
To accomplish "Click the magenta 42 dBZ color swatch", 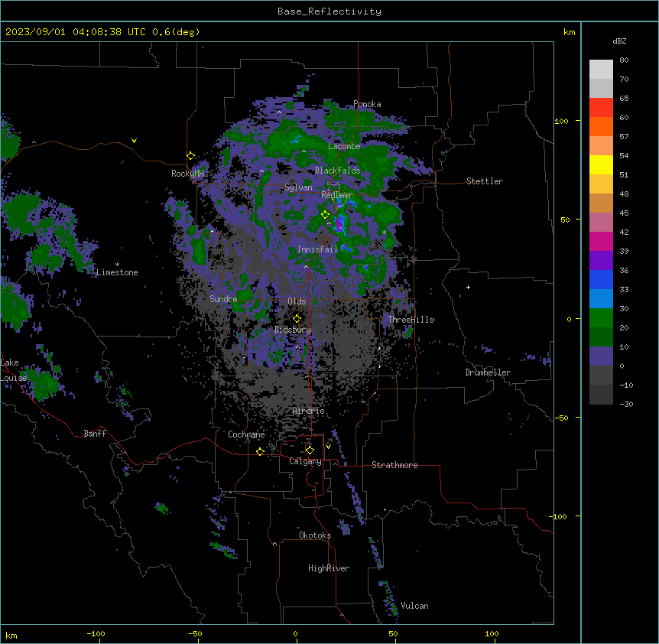I will tap(601, 241).
